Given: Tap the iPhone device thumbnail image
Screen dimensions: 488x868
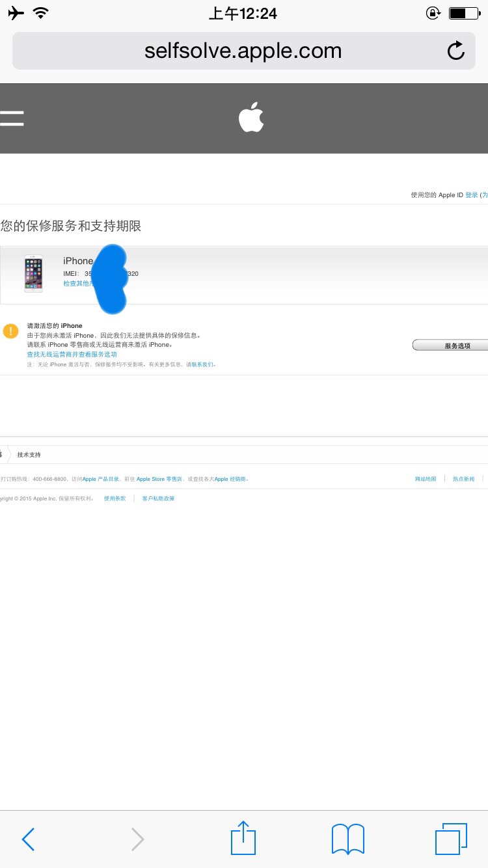Looking at the screenshot, I should 33,273.
